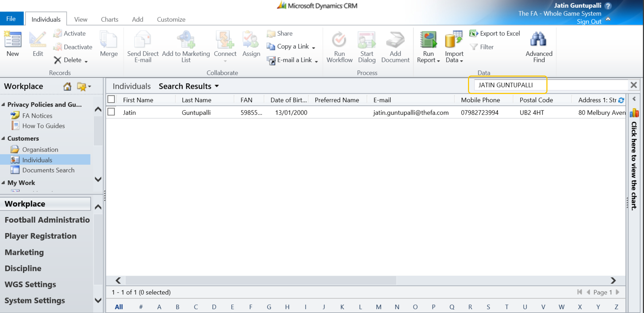Collapse Privacy Policies and Guides group
Image resolution: width=644 pixels, height=313 pixels.
coord(3,105)
